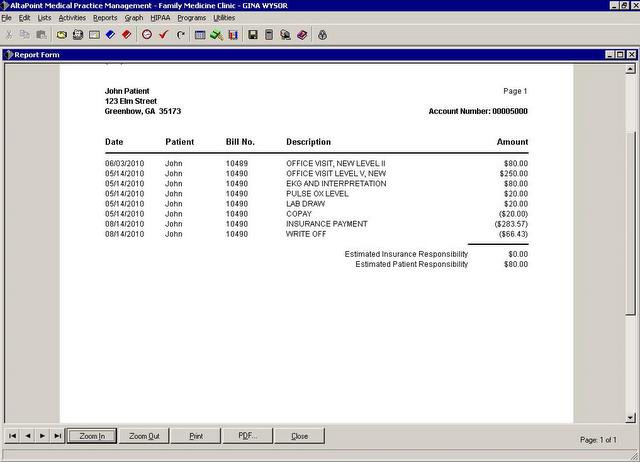Click the padlock icon in toolbar
Screen dimensions: 640x462
tap(322, 34)
